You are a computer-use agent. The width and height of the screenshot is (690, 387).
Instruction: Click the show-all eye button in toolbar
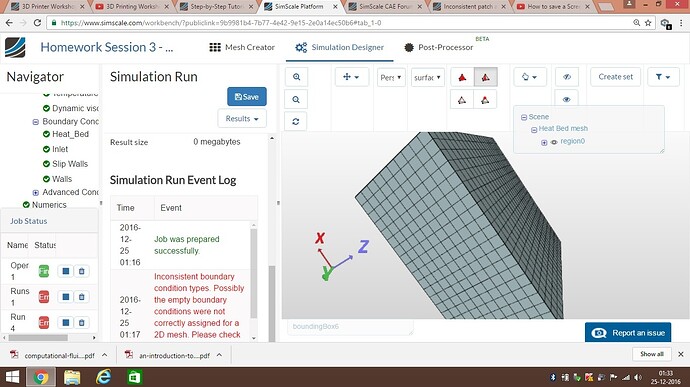(566, 100)
